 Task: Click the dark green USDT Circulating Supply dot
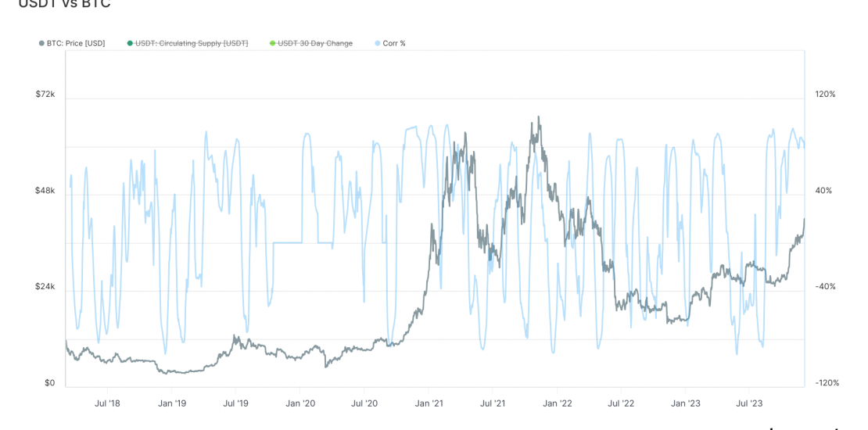(131, 43)
